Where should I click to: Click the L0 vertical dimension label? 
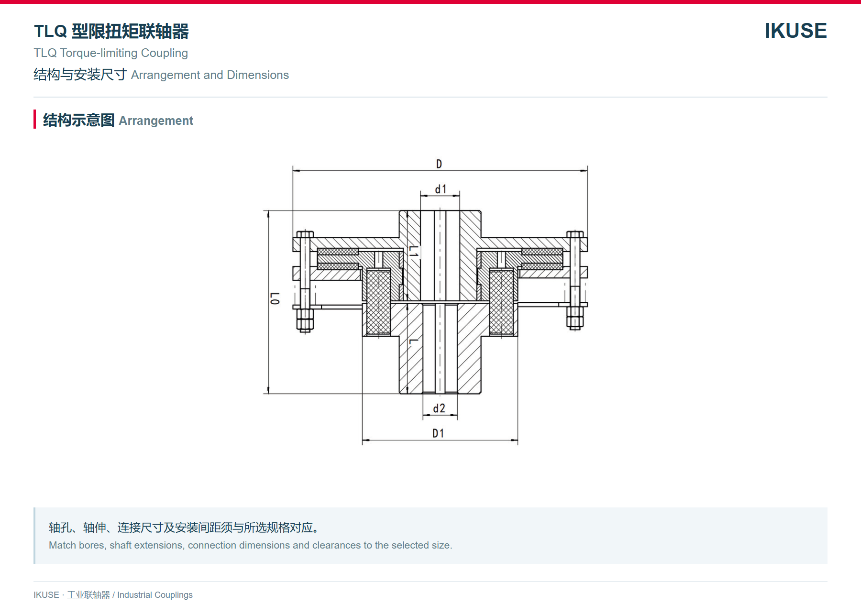pyautogui.click(x=275, y=298)
